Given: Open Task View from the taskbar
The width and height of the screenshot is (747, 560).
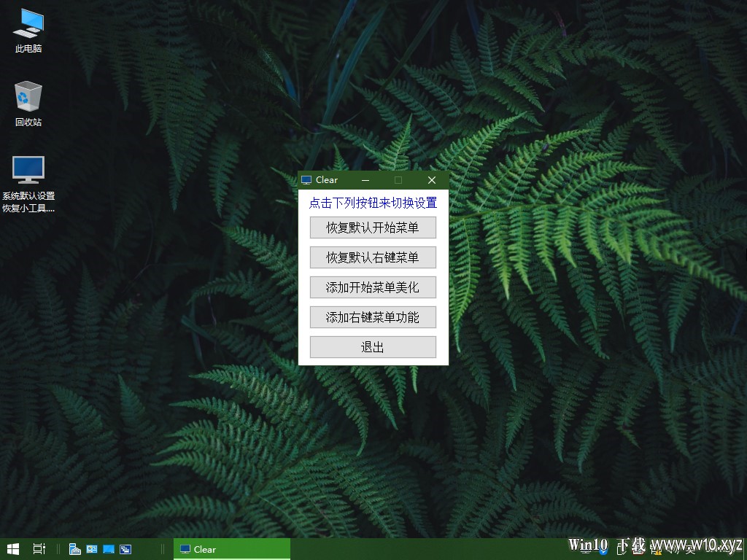Looking at the screenshot, I should click(39, 549).
